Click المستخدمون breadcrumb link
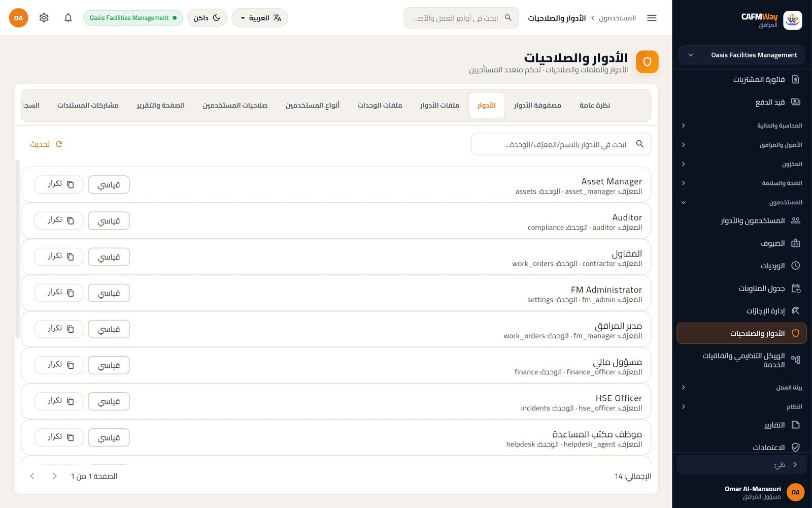The image size is (812, 508). 617,18
